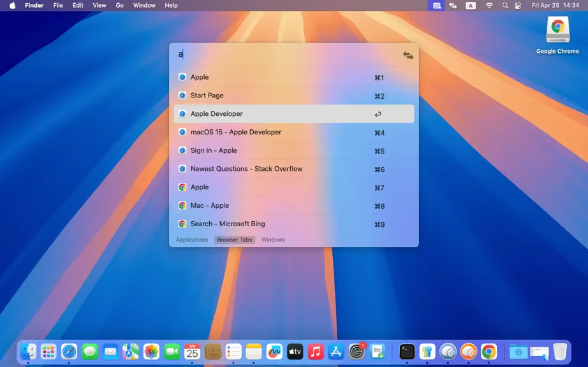Click the switcher arrows menu bar icon
The image size is (588, 367).
453,5
